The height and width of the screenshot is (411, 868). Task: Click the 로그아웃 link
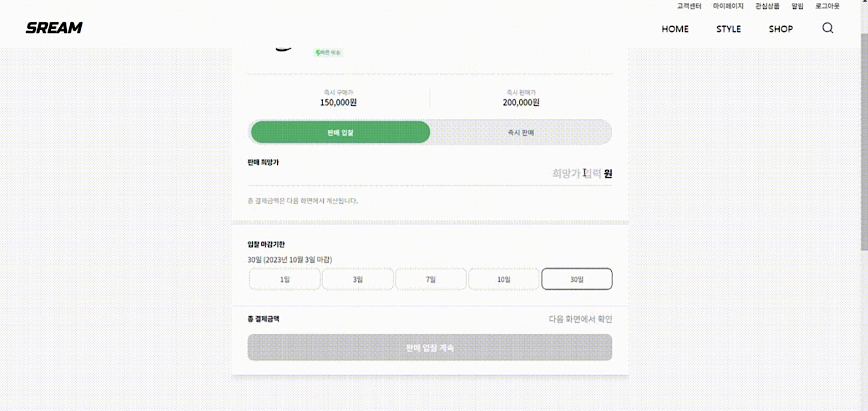coord(827,6)
